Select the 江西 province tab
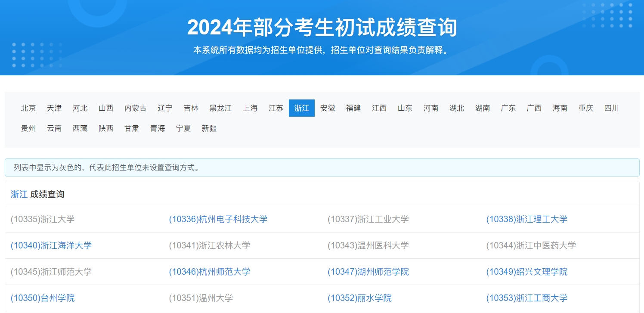This screenshot has width=644, height=313. (x=379, y=108)
